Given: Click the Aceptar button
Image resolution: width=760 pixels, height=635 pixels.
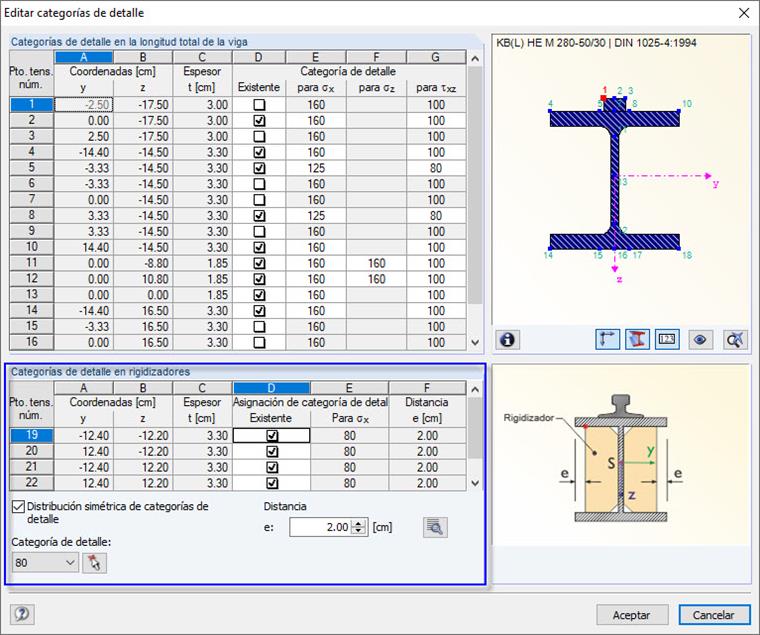Looking at the screenshot, I should click(632, 615).
